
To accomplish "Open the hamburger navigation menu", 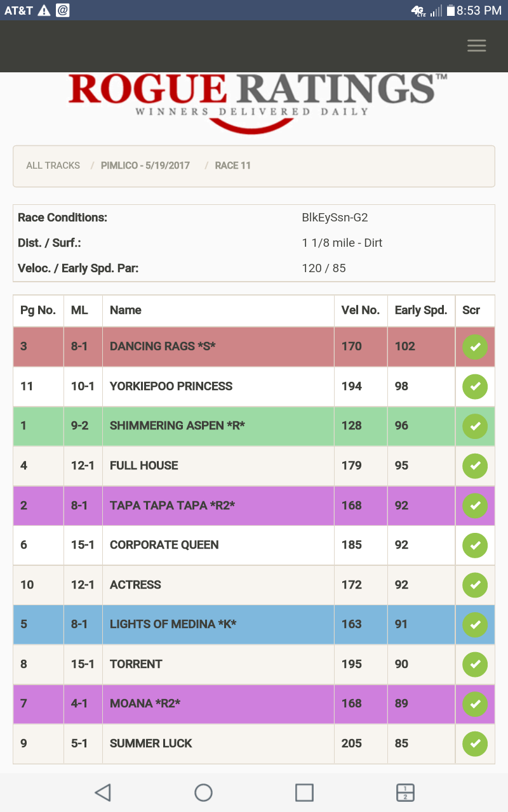I will pyautogui.click(x=476, y=46).
